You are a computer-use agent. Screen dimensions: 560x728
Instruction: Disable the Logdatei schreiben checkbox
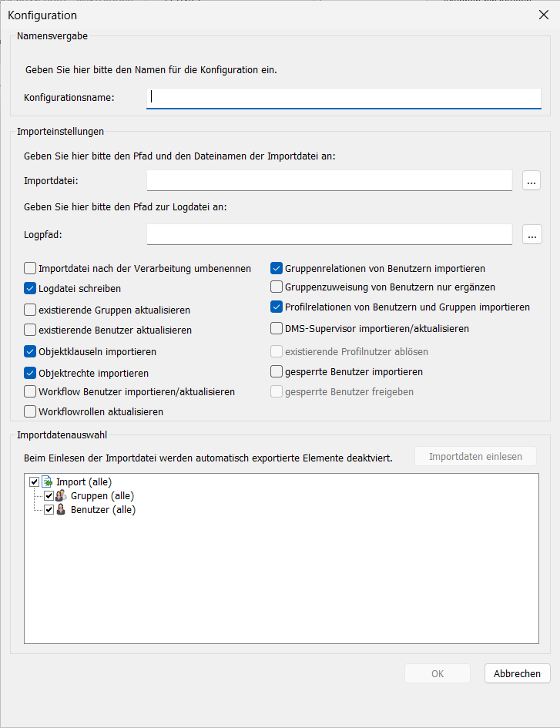click(x=30, y=289)
